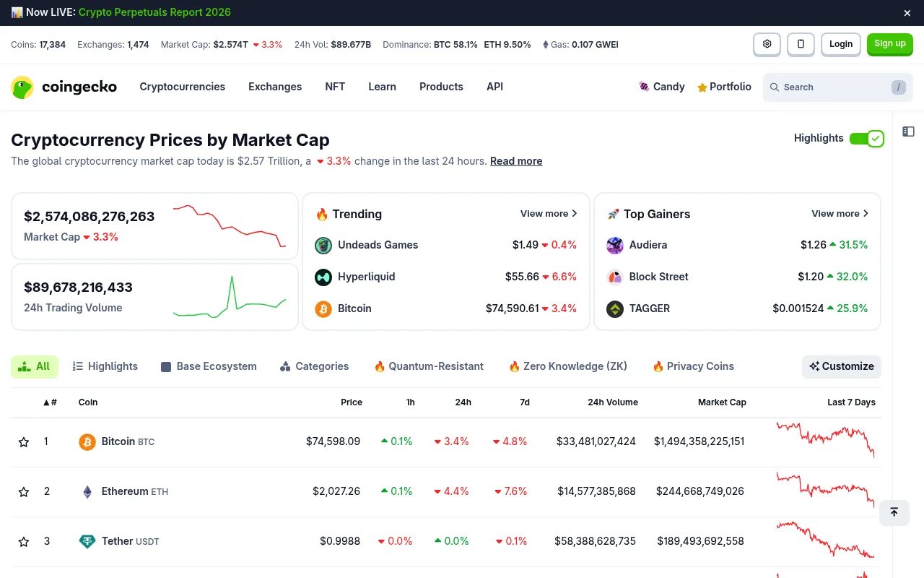
Task: Click the Customize button
Action: click(842, 366)
